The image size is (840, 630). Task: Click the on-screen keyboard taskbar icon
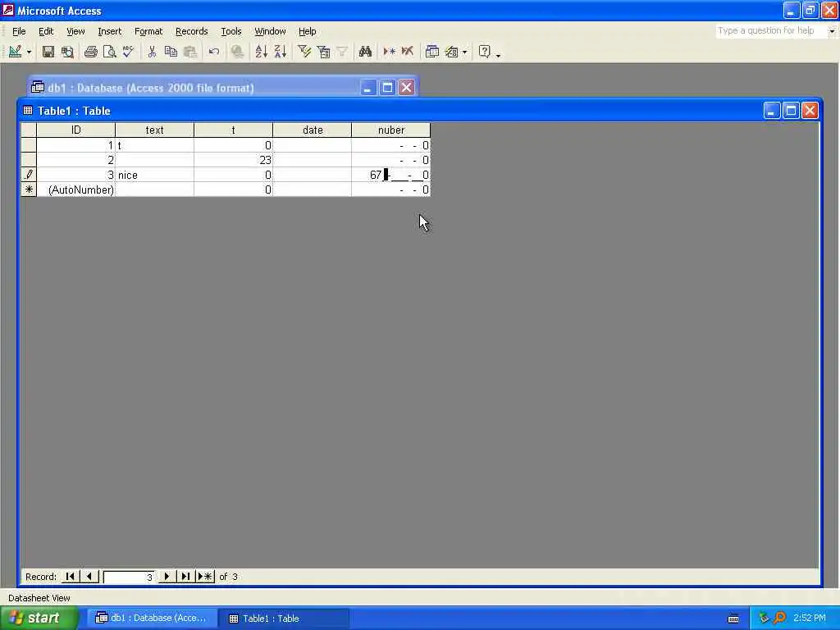tap(734, 619)
